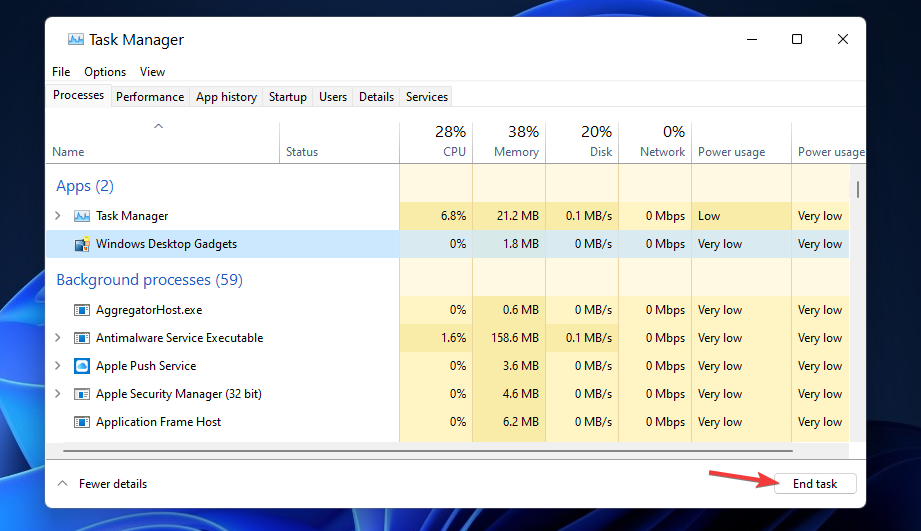Open the Options menu
Image resolution: width=921 pixels, height=531 pixels.
point(105,72)
